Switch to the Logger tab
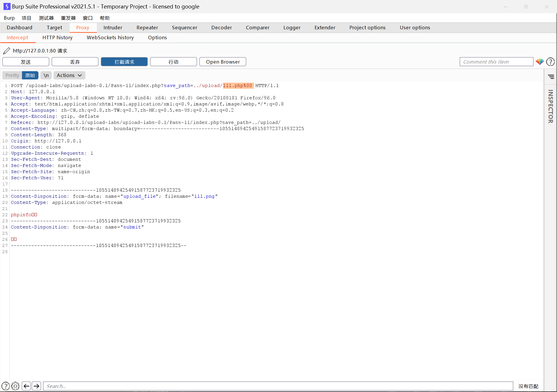Screen dimensions: 557x392 (x=292, y=28)
